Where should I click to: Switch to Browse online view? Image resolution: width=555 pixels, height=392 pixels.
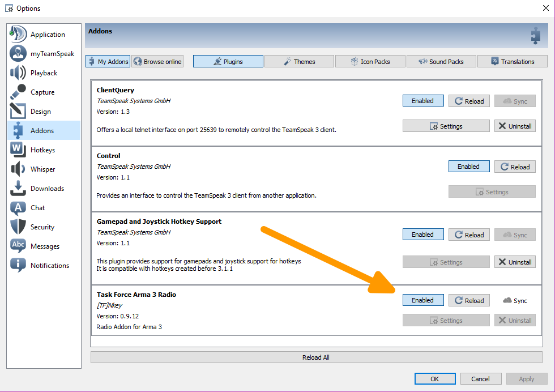click(157, 62)
